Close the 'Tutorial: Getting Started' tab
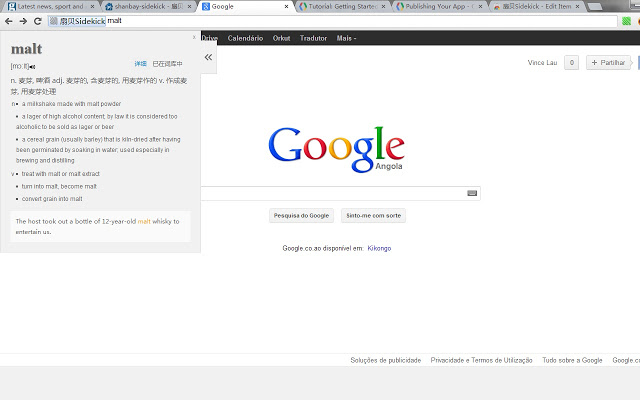Screen dimensions: 640x400 [x=383, y=7]
